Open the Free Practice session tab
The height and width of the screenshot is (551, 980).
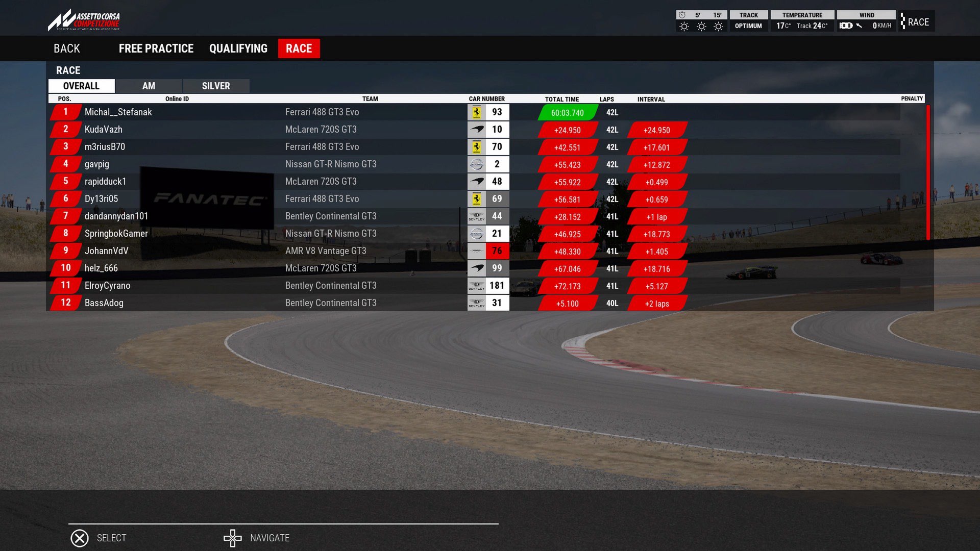point(156,48)
